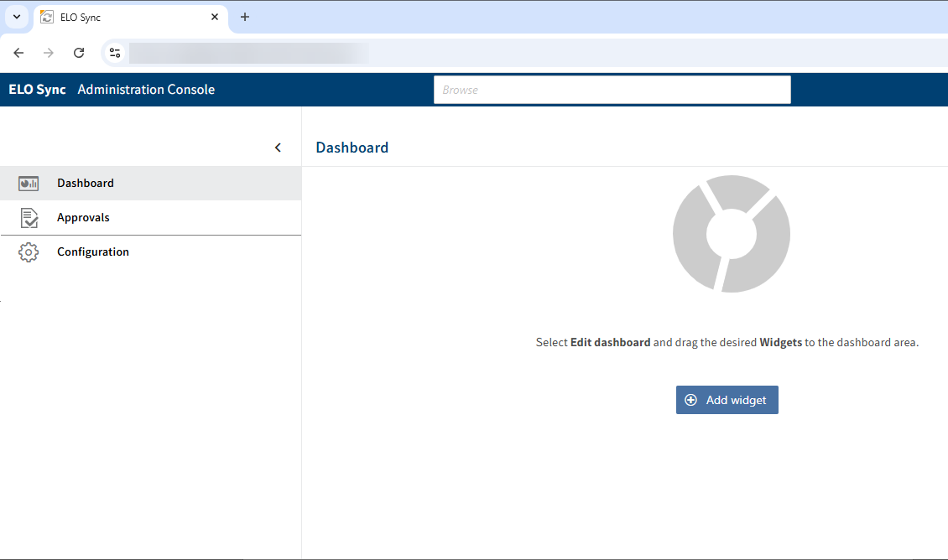Click the browser reload icon
The height and width of the screenshot is (560, 948).
point(79,53)
